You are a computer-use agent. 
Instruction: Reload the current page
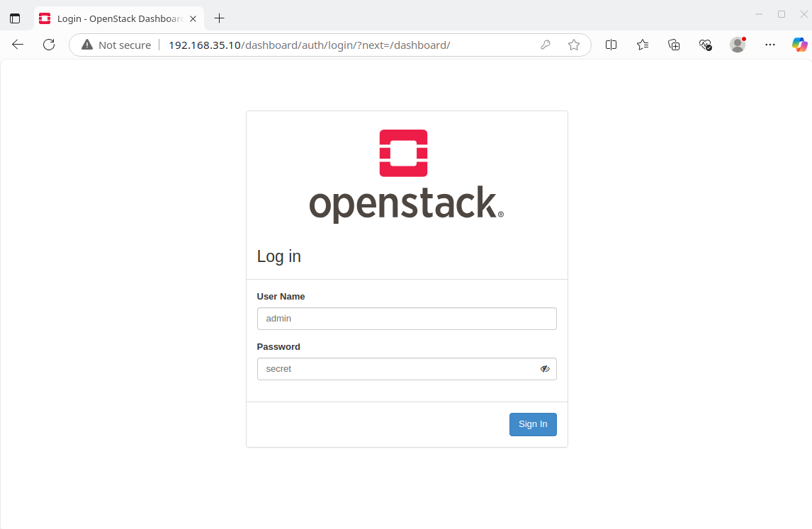tap(49, 45)
